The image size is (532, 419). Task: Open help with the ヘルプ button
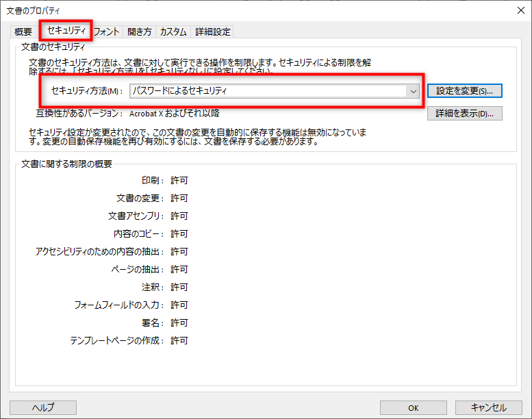point(43,407)
